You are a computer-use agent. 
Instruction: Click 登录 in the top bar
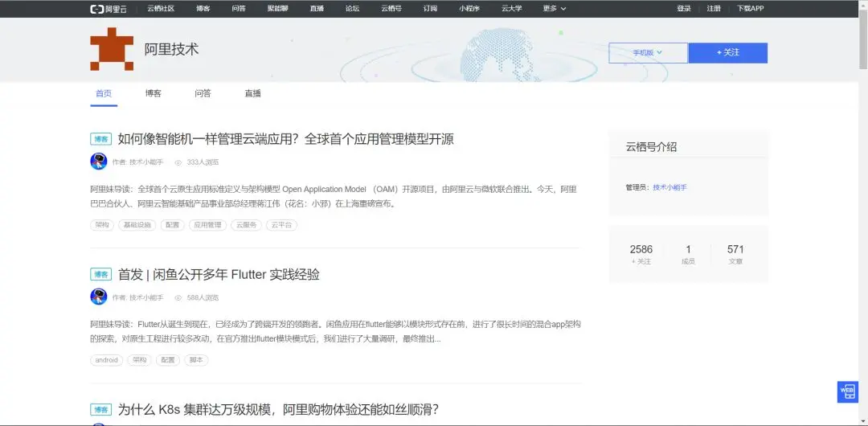[684, 8]
